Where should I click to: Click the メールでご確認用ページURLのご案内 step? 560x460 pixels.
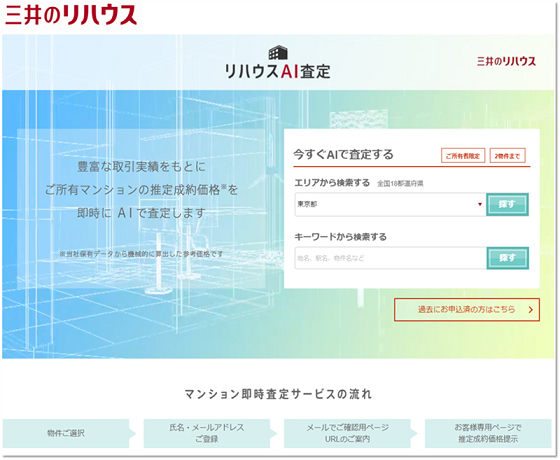(x=347, y=433)
